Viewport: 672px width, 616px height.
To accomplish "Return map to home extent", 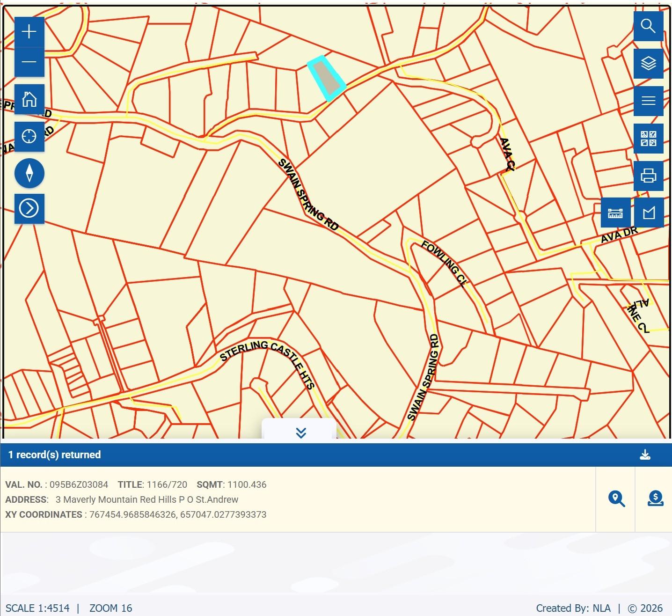I will coord(29,99).
